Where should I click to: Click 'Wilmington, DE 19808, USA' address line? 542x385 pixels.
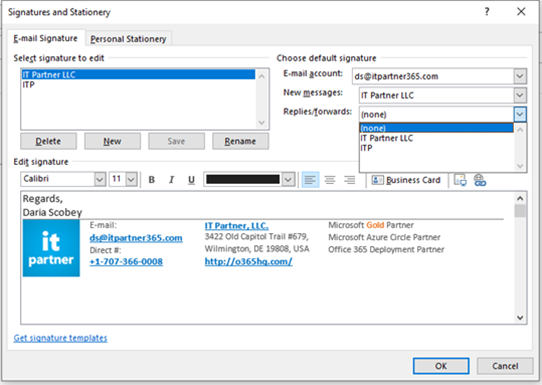coord(257,249)
